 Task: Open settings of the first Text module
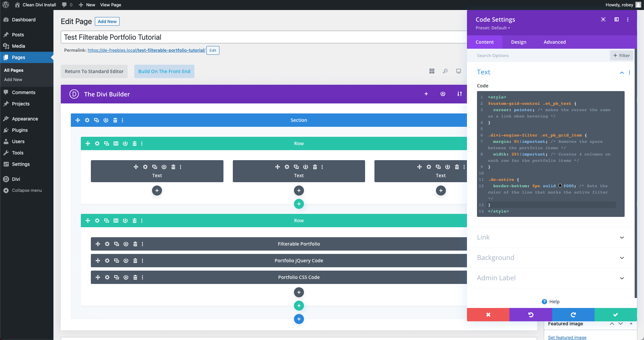[x=145, y=167]
